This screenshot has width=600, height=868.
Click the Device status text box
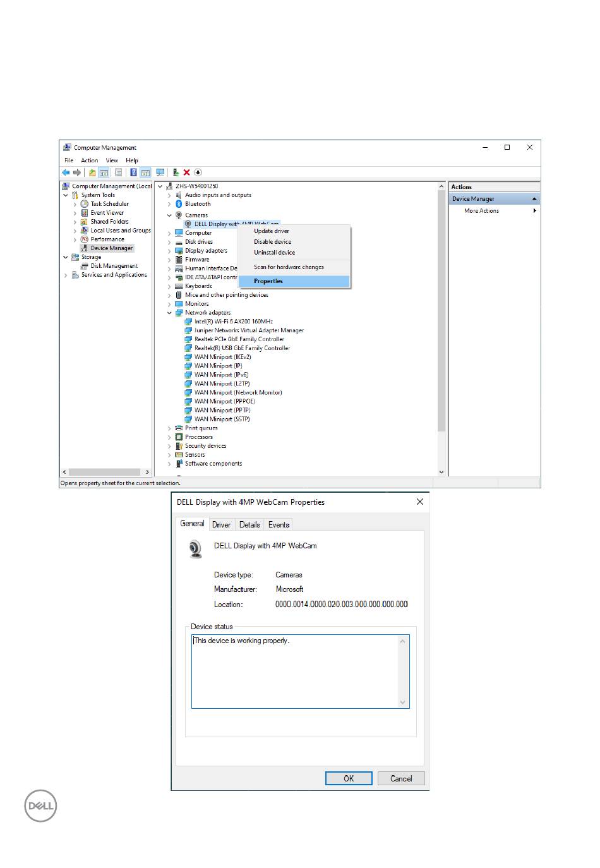click(301, 672)
